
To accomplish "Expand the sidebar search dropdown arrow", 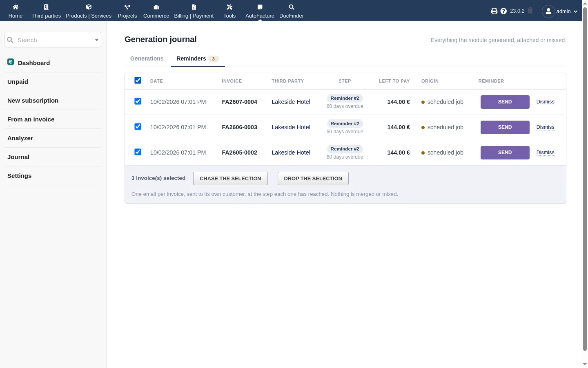I will [x=97, y=40].
